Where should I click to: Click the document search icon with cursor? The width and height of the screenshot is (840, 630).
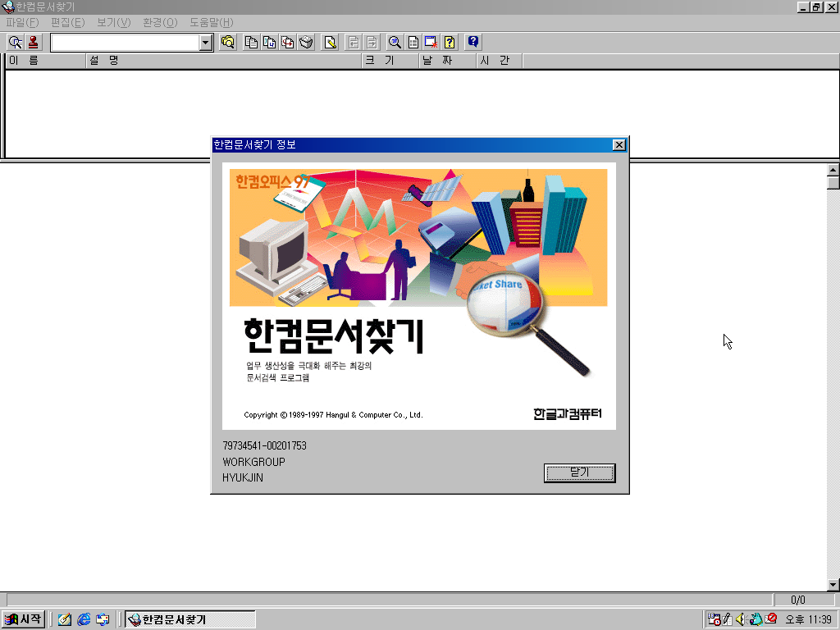point(16,43)
